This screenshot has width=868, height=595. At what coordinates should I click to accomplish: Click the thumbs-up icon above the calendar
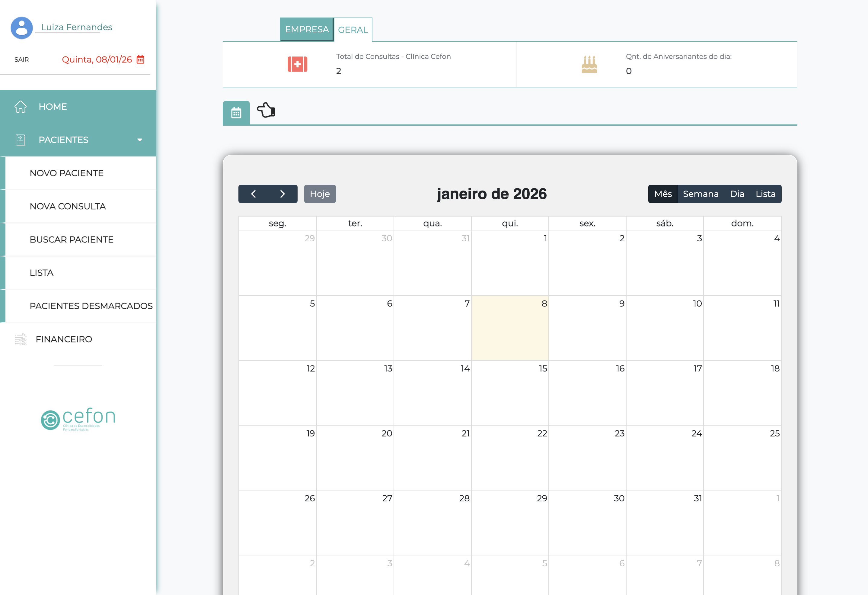(x=266, y=110)
